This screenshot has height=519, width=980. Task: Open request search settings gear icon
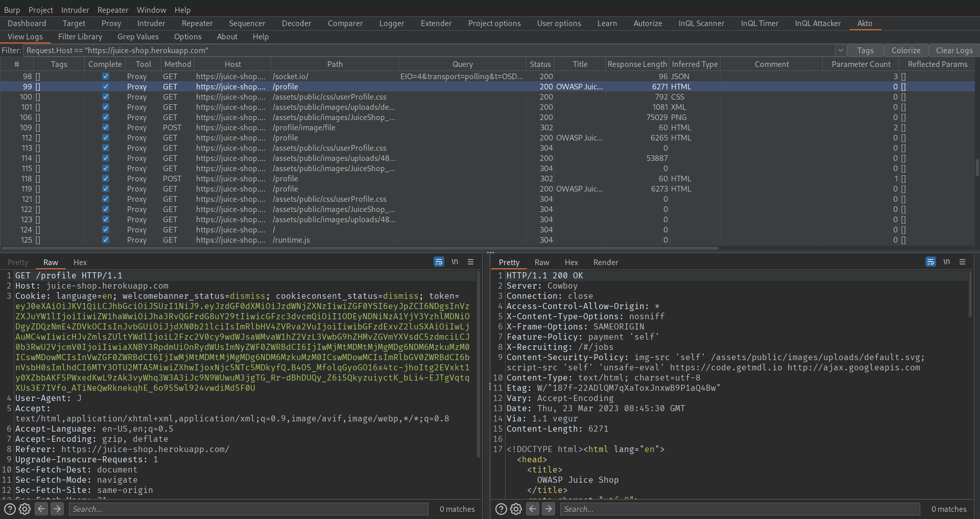coord(25,509)
